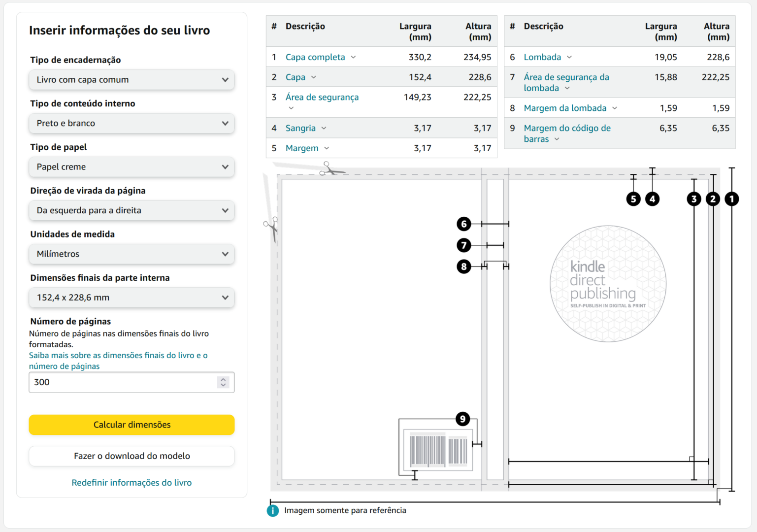This screenshot has height=532, width=757.
Task: Click the Inserir informações do seu livro heading
Action: tap(120, 30)
